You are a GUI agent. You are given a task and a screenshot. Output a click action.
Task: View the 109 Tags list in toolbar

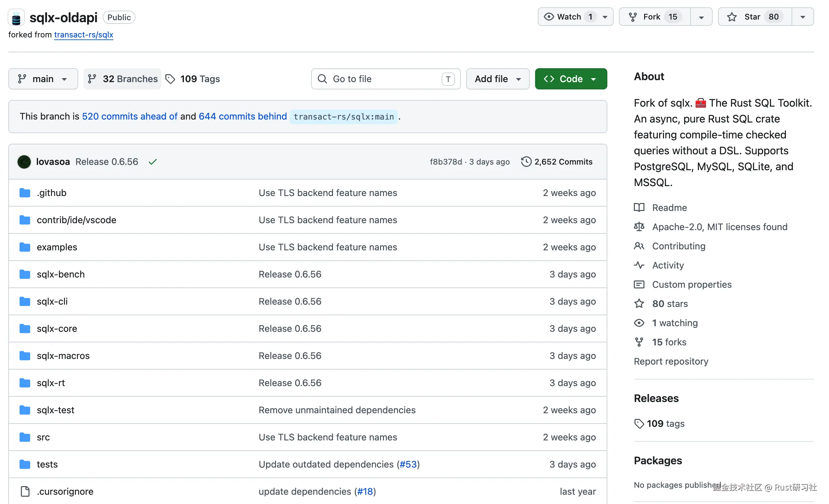point(193,79)
